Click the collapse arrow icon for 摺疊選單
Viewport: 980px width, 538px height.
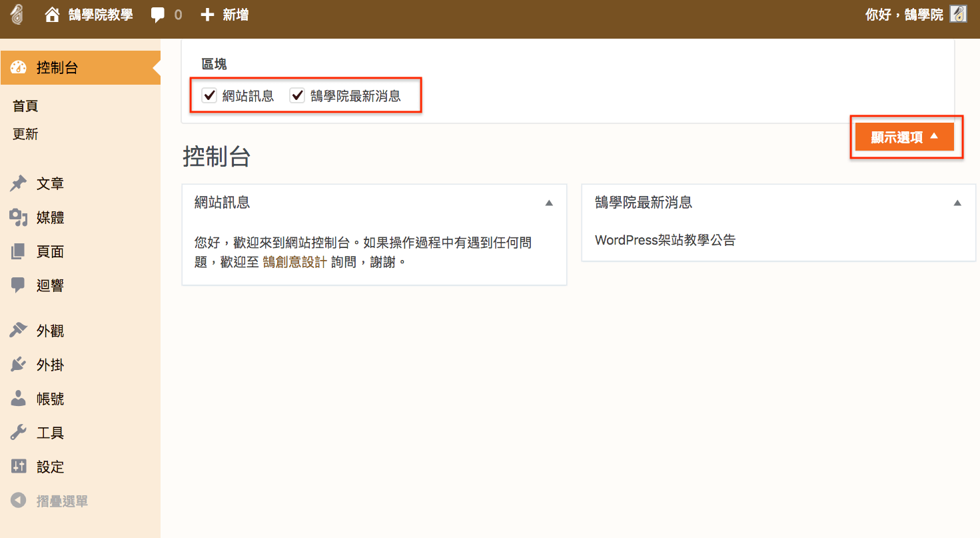click(x=19, y=501)
